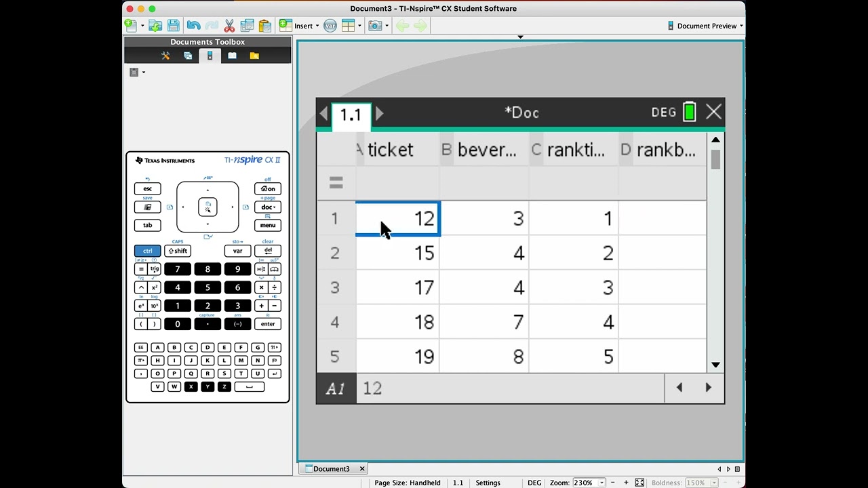Open the Zoom 230% combo box

(589, 483)
